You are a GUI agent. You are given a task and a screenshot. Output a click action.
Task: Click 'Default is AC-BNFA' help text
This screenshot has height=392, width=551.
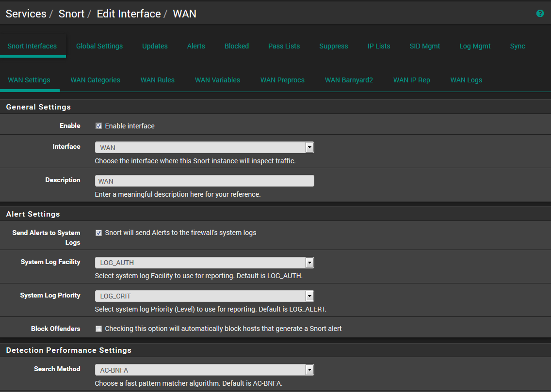click(253, 383)
